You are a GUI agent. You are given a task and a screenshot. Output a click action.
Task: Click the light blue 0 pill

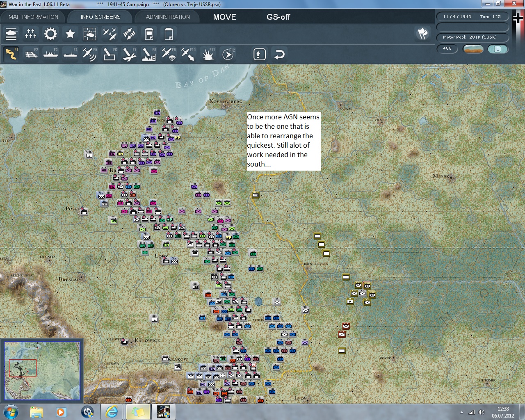point(498,49)
